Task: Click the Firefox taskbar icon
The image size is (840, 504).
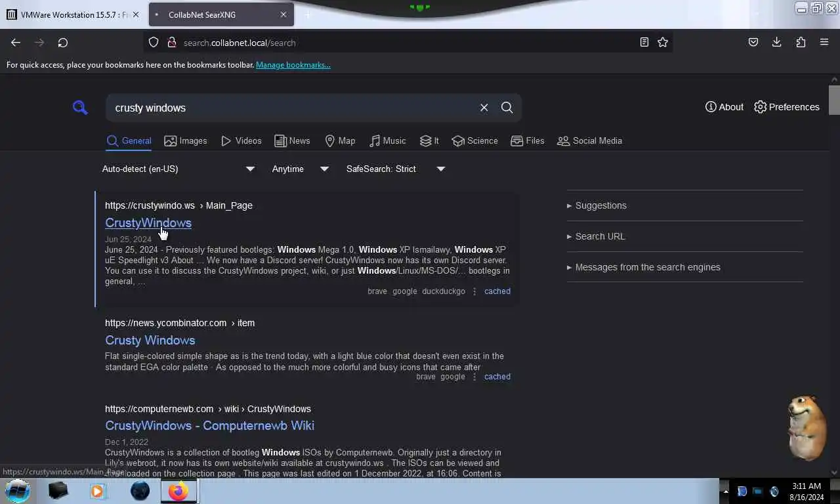Action: (x=179, y=491)
